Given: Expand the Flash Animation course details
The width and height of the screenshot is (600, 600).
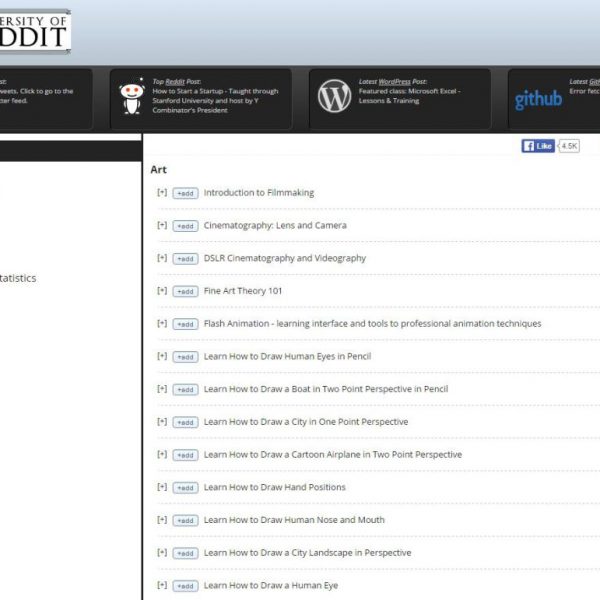Looking at the screenshot, I should tap(162, 323).
